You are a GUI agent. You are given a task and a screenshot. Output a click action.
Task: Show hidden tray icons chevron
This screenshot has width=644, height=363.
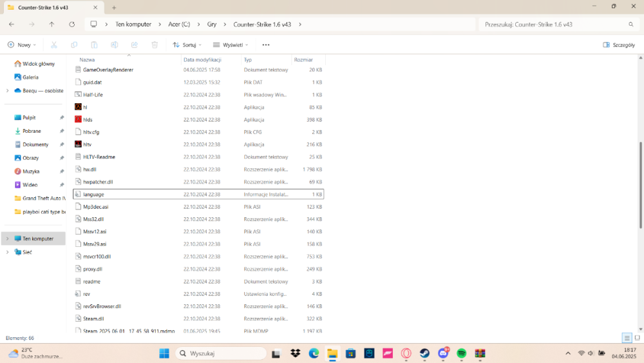click(568, 353)
